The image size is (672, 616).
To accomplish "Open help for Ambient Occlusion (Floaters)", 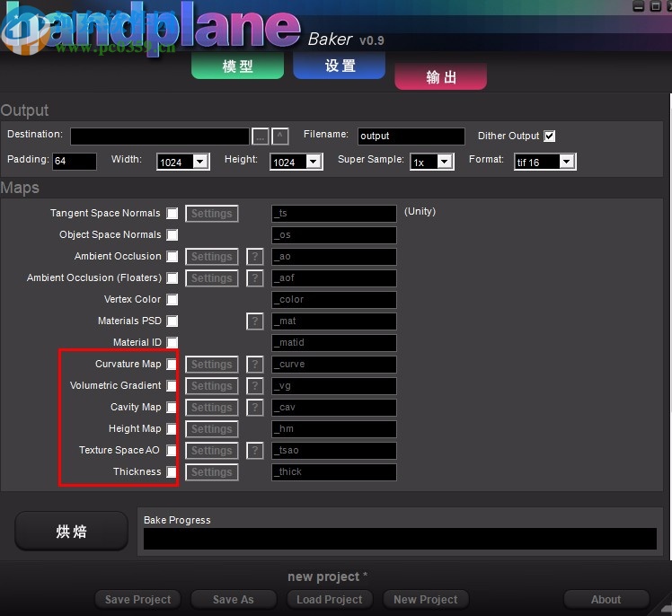I will [x=255, y=278].
